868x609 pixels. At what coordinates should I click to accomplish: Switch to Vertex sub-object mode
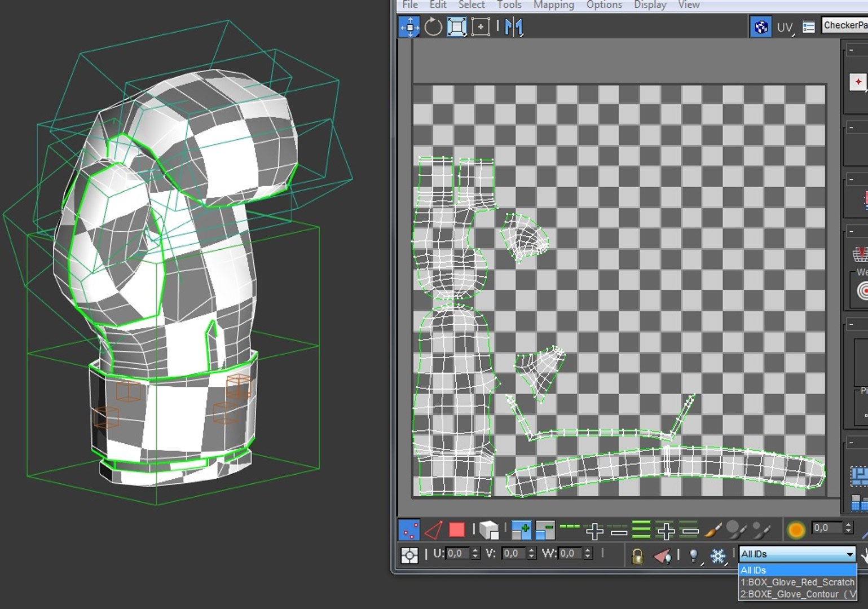(x=409, y=530)
